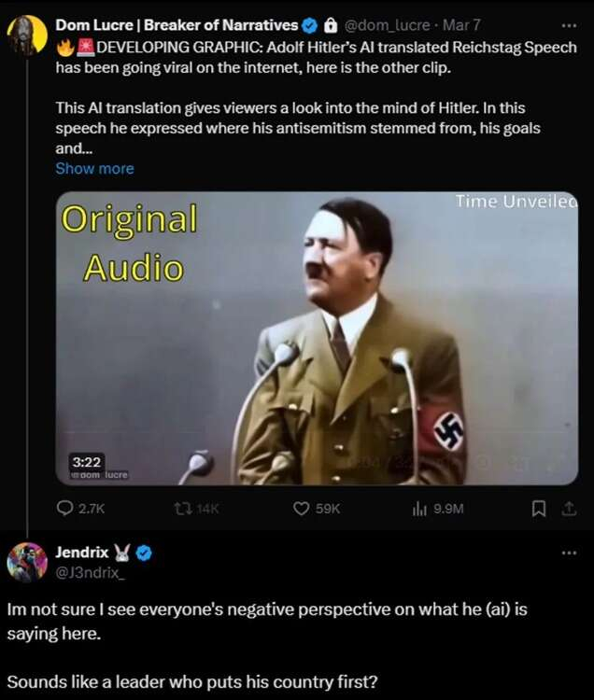Click the @dom_lucre handle
The height and width of the screenshot is (700, 594).
(x=388, y=25)
